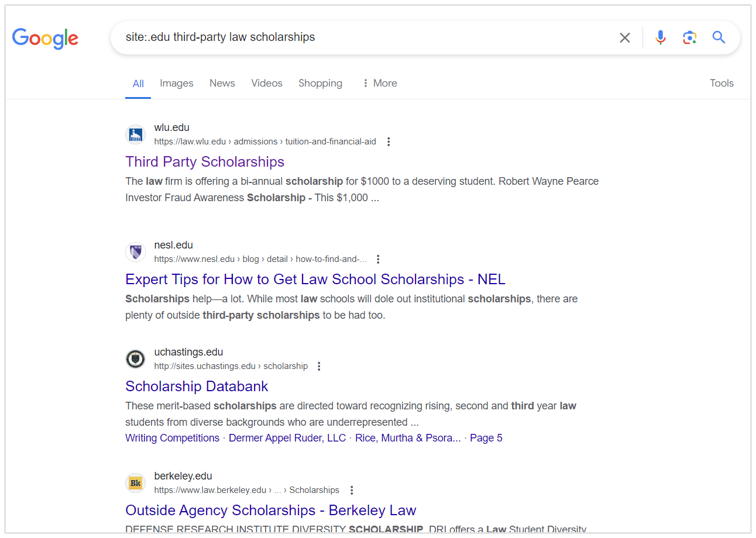Image resolution: width=756 pixels, height=538 pixels.
Task: Switch to the Images tab
Action: pyautogui.click(x=176, y=83)
